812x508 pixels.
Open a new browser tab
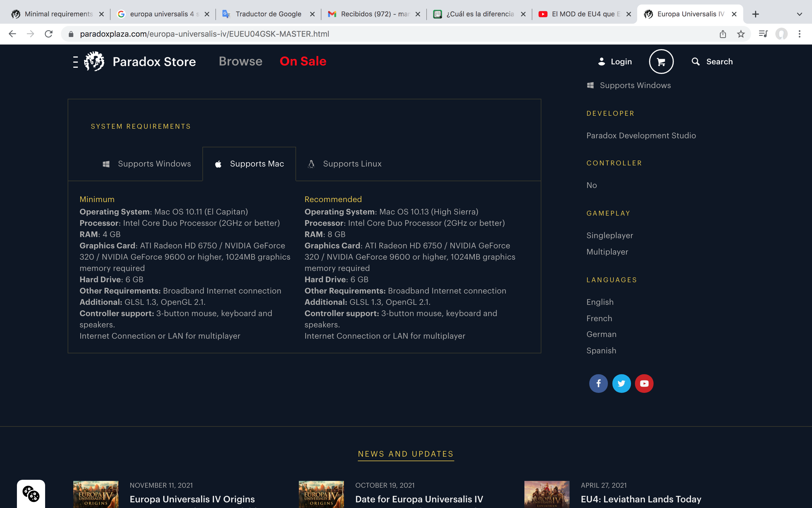tap(755, 14)
